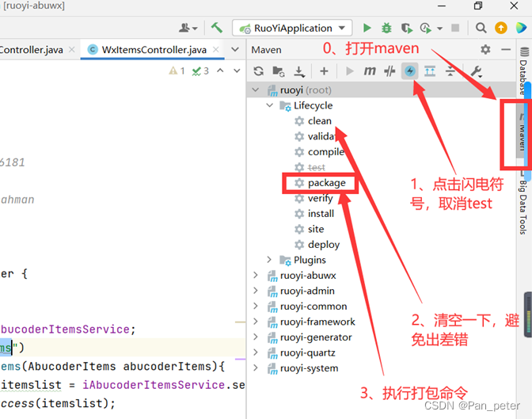
Task: Expand the ruoyi-generator module
Action: point(256,337)
